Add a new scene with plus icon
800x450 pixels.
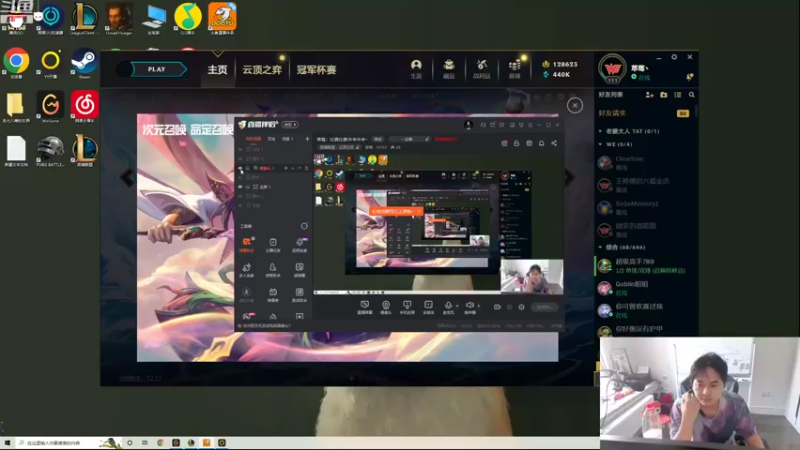(307, 139)
